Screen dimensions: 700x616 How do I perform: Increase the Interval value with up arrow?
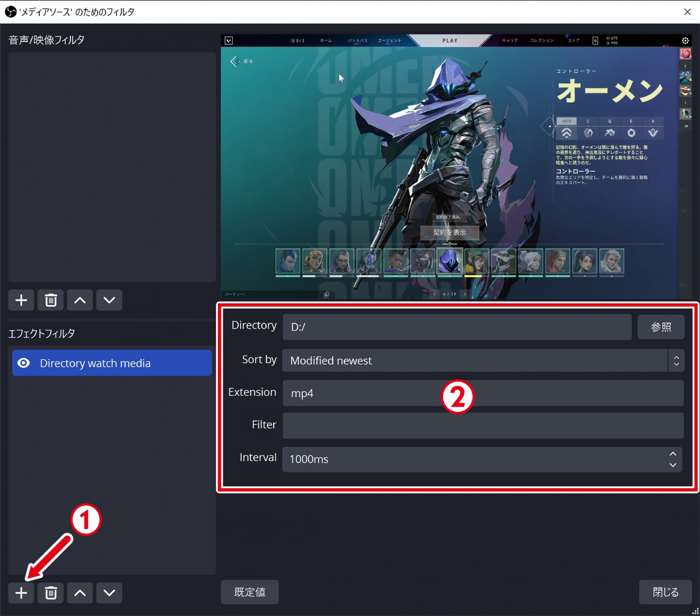pyautogui.click(x=673, y=454)
